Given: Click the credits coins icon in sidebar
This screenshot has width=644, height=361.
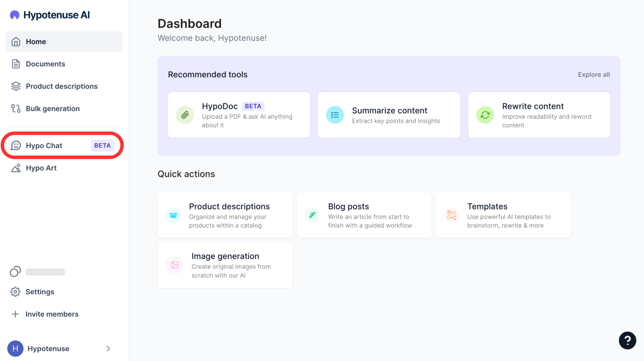Looking at the screenshot, I should [x=15, y=271].
